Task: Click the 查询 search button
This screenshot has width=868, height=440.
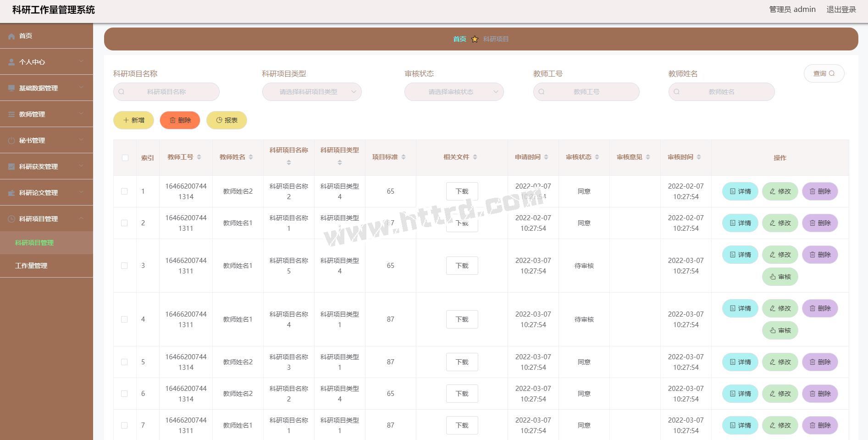Action: [x=824, y=73]
